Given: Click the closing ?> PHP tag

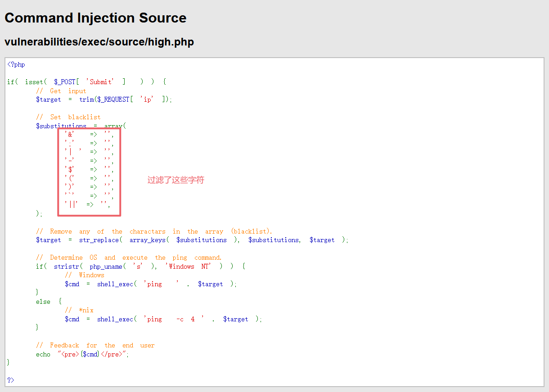Looking at the screenshot, I should 11,380.
